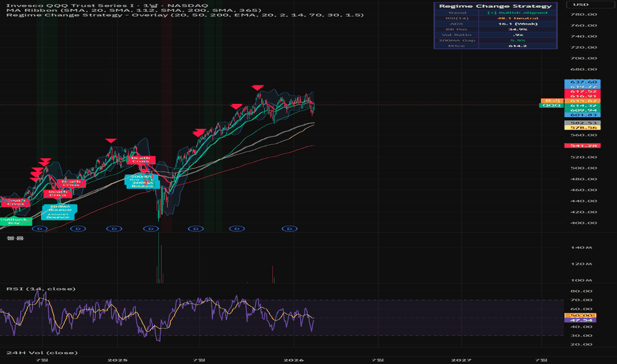Click the 80.00 RSI scale label
Viewport: 617px width, 364px height.
tap(581, 291)
